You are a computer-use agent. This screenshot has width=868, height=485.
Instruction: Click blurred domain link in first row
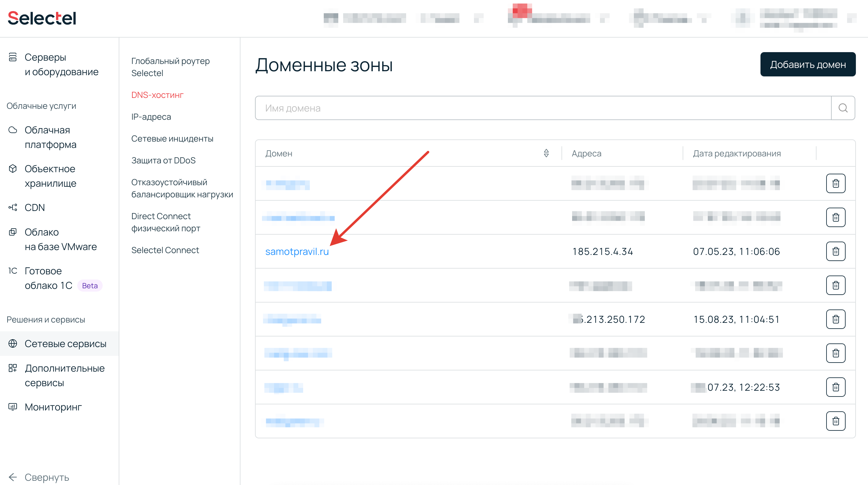coord(287,185)
